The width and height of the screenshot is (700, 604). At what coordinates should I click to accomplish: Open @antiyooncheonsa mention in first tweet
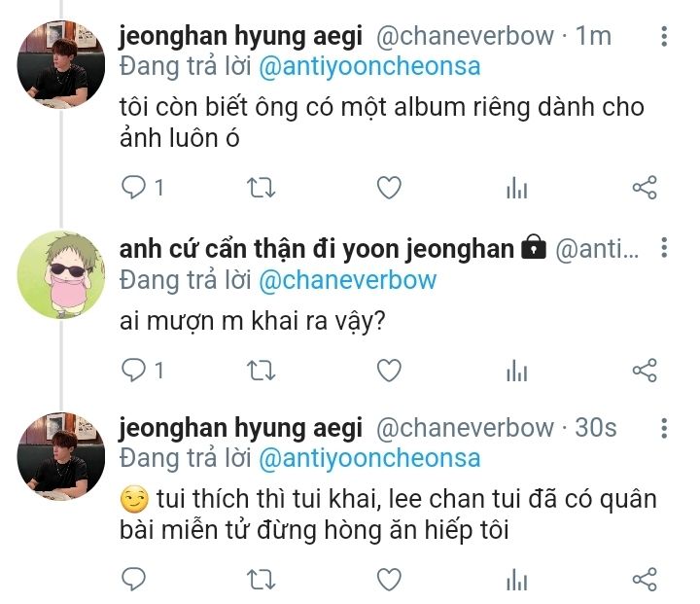(369, 66)
